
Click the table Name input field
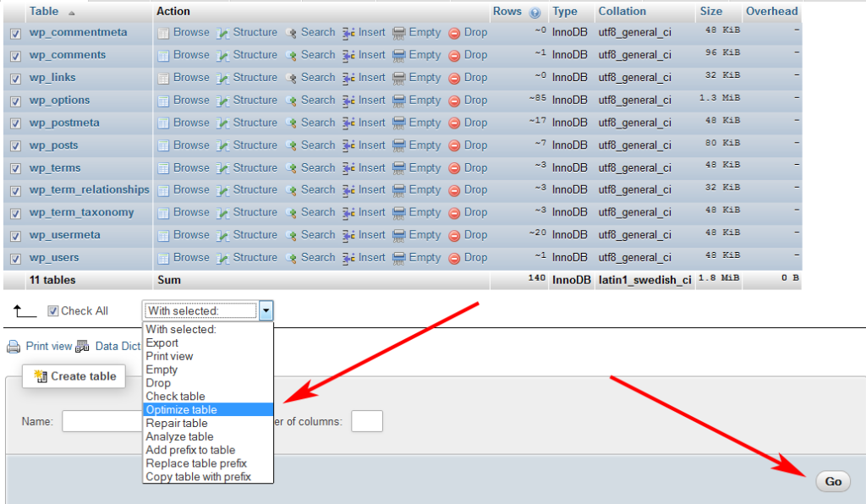pos(102,421)
